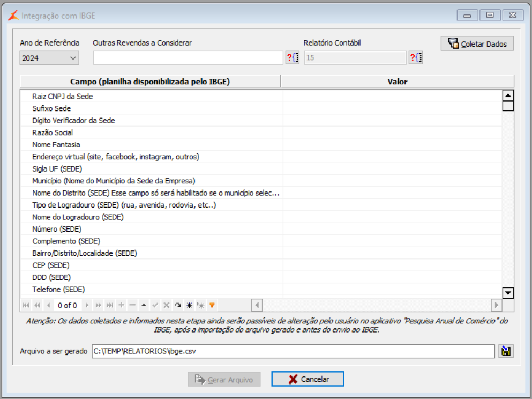Go to first record in grid navigator
532x399 pixels.
tap(26, 305)
